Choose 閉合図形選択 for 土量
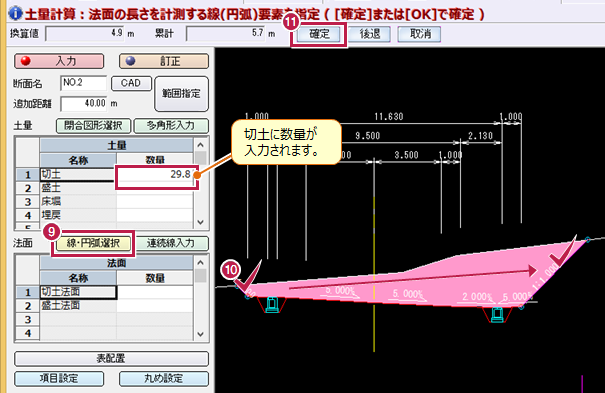 point(93,125)
